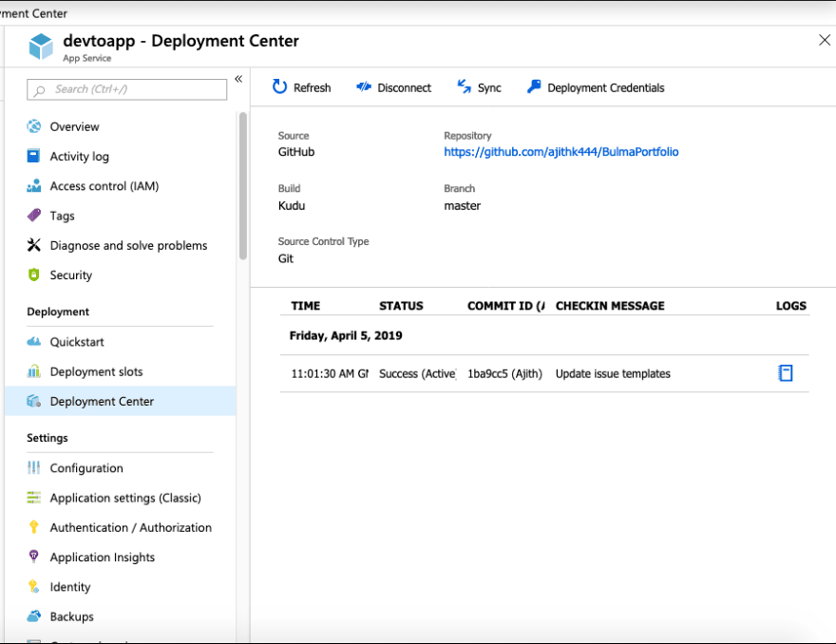Click the Quickstart cloud icon
This screenshot has height=644, width=836.
33,341
